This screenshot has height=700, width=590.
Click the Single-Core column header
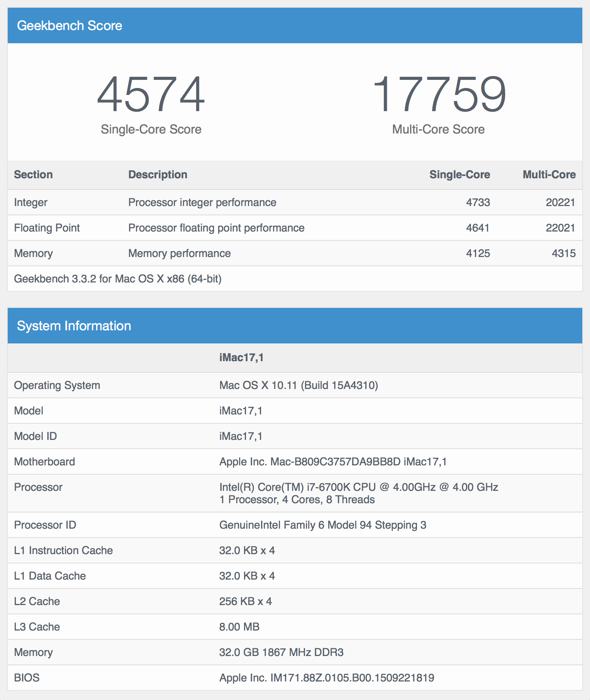coord(459,174)
